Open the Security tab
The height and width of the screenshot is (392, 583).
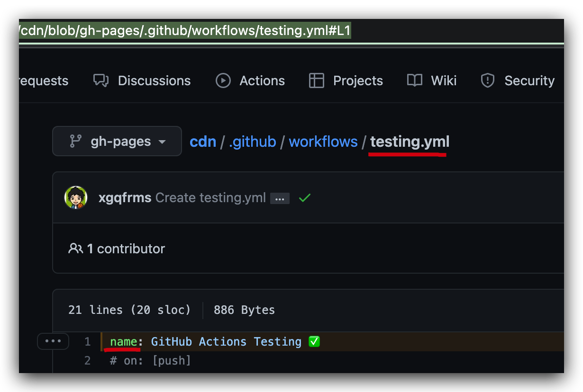point(517,80)
